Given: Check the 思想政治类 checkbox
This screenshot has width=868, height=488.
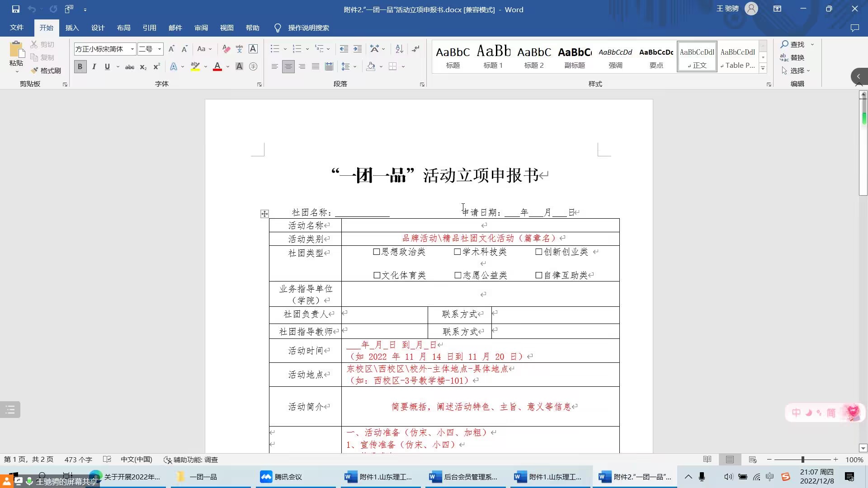Looking at the screenshot, I should pos(376,252).
